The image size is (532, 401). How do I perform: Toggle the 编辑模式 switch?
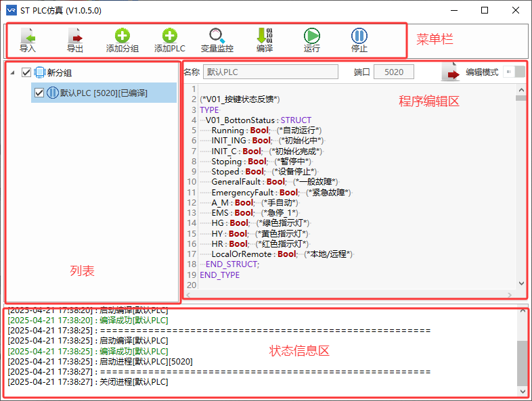(514, 72)
